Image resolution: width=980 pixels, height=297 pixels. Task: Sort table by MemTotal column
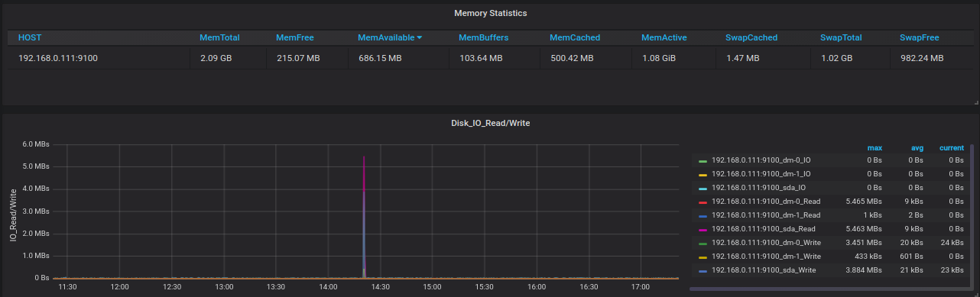[219, 37]
